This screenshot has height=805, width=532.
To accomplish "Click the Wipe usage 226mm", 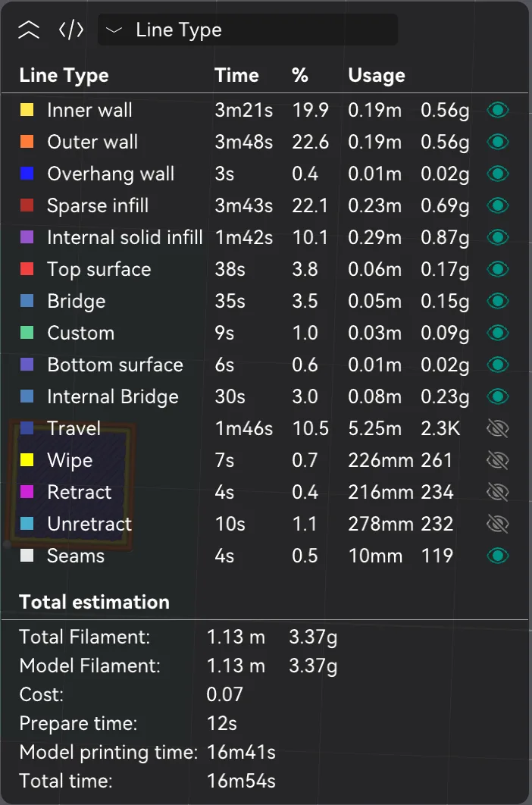I will (380, 460).
